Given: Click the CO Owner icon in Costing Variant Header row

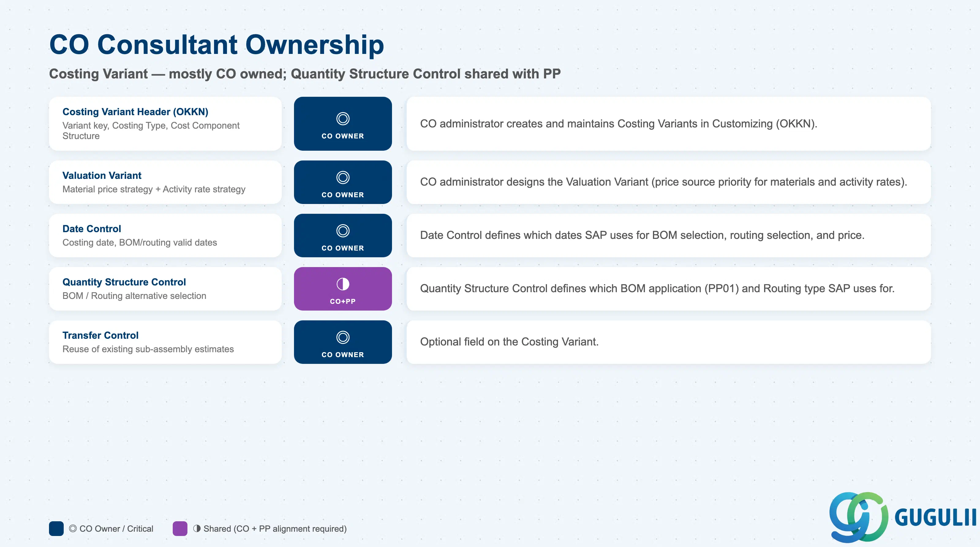Looking at the screenshot, I should tap(343, 119).
